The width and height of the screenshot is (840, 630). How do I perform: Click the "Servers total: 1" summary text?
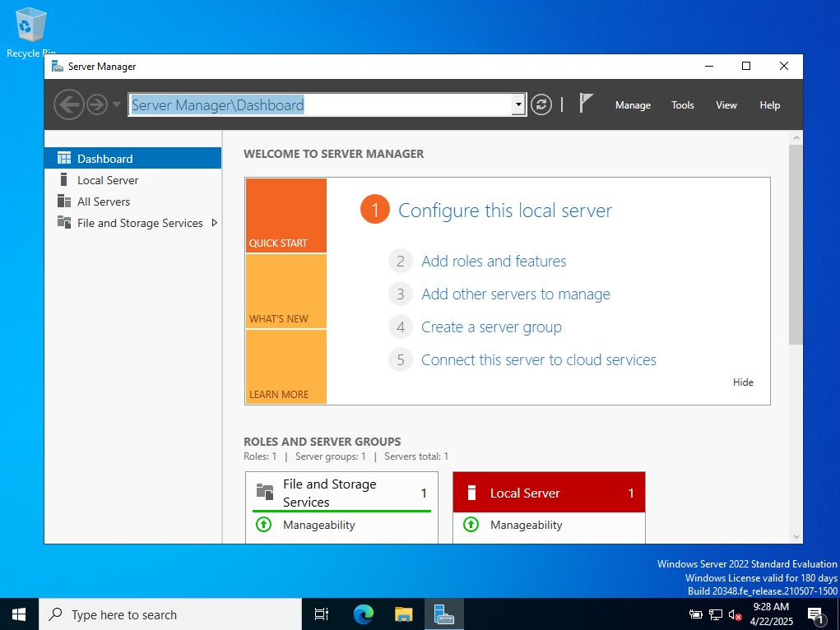[416, 456]
